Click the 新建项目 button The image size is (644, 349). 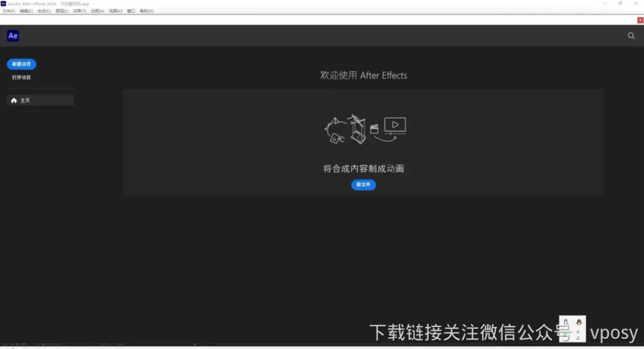point(21,64)
